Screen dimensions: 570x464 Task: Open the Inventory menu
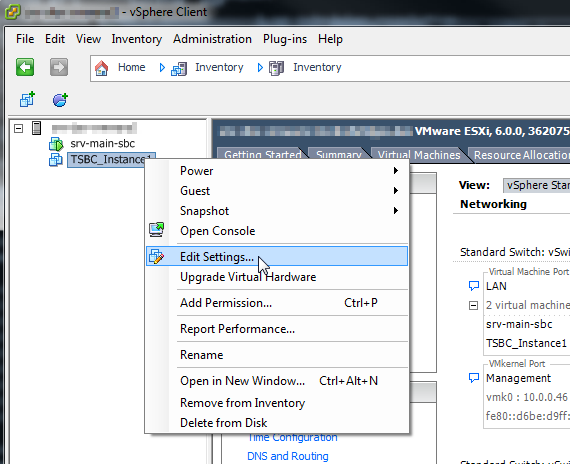pyautogui.click(x=137, y=39)
